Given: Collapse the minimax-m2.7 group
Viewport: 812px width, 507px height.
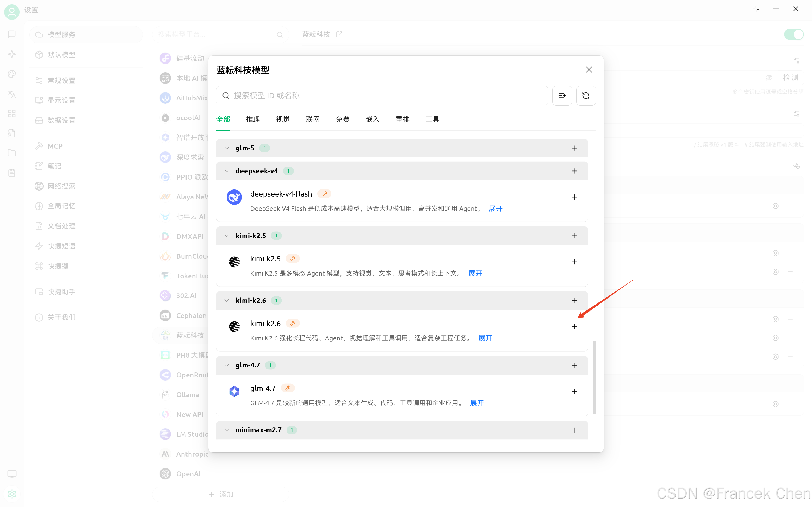Looking at the screenshot, I should pyautogui.click(x=227, y=430).
